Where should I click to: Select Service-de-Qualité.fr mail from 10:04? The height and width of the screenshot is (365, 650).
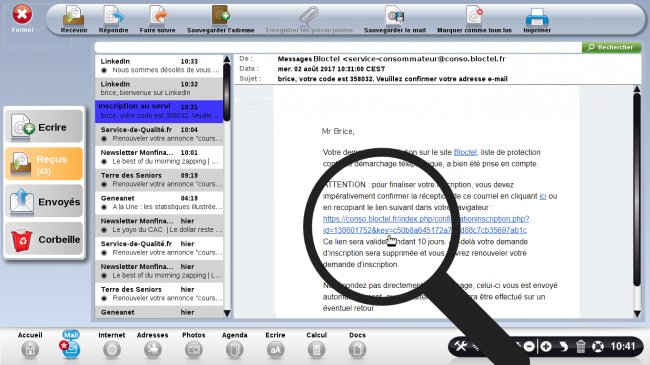(x=159, y=134)
